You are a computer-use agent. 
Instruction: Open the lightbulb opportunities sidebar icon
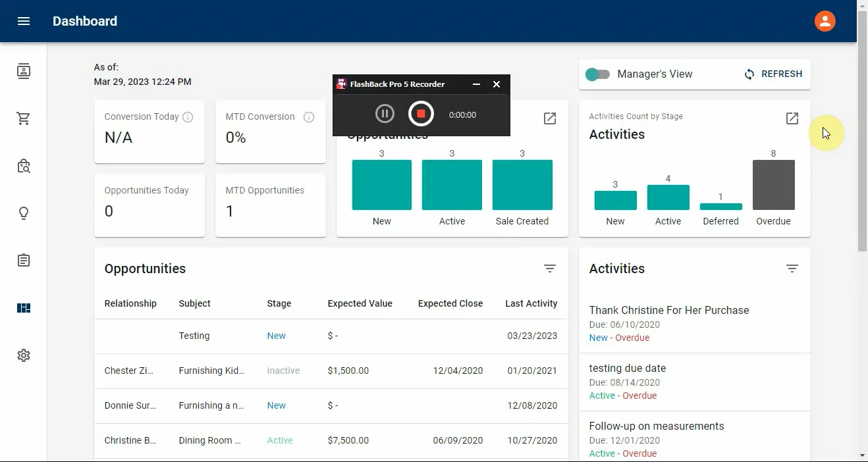point(24,213)
